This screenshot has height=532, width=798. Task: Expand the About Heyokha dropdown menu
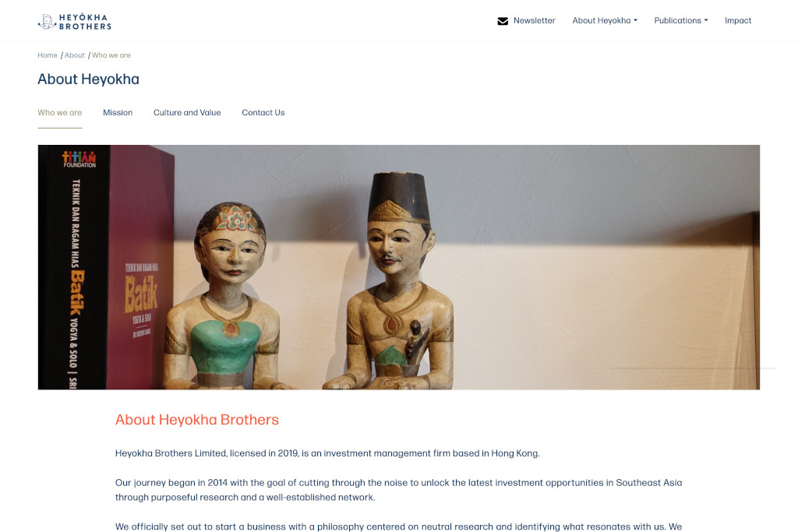(604, 21)
